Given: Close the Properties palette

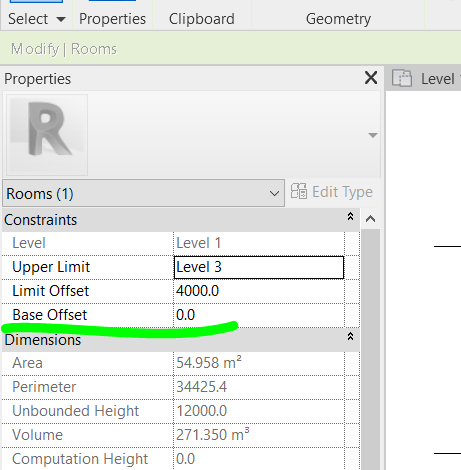Looking at the screenshot, I should pyautogui.click(x=371, y=78).
